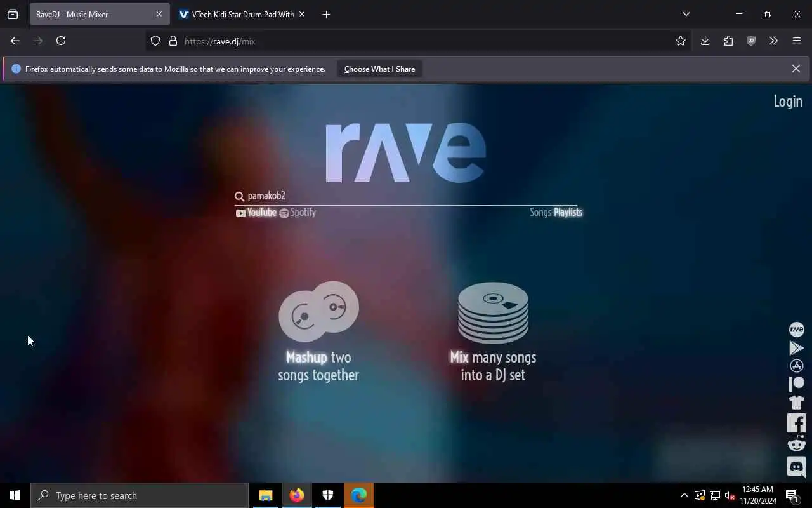Click the uBlock Origin extension icon
Screen dimensions: 812x508
(x=751, y=41)
